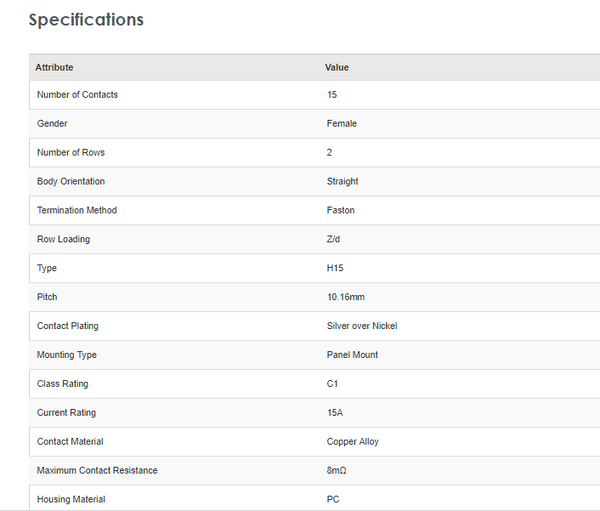Select the Termination Method label
Image resolution: width=600 pixels, height=511 pixels.
tap(77, 211)
